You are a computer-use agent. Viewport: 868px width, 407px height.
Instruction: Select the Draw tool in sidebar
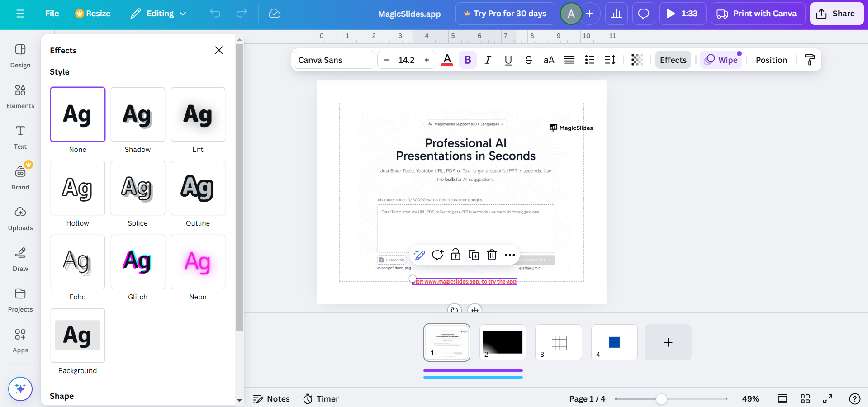point(20,259)
